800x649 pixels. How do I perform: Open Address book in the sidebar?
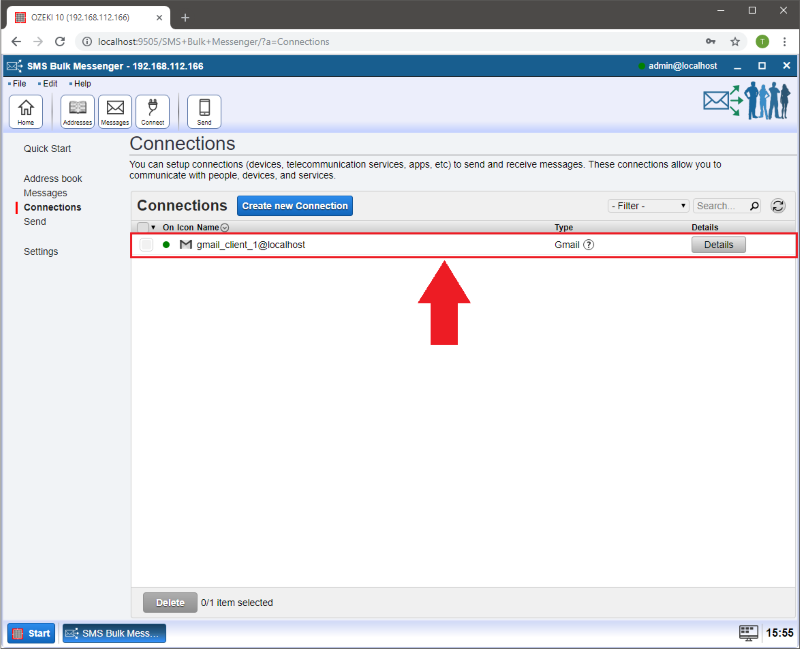click(x=53, y=179)
